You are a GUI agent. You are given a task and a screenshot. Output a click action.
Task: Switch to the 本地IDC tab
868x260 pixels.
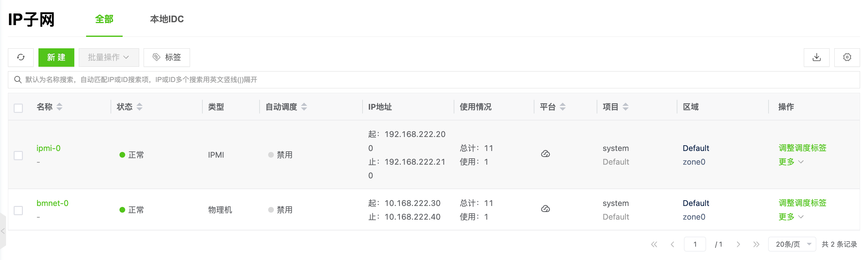[167, 19]
